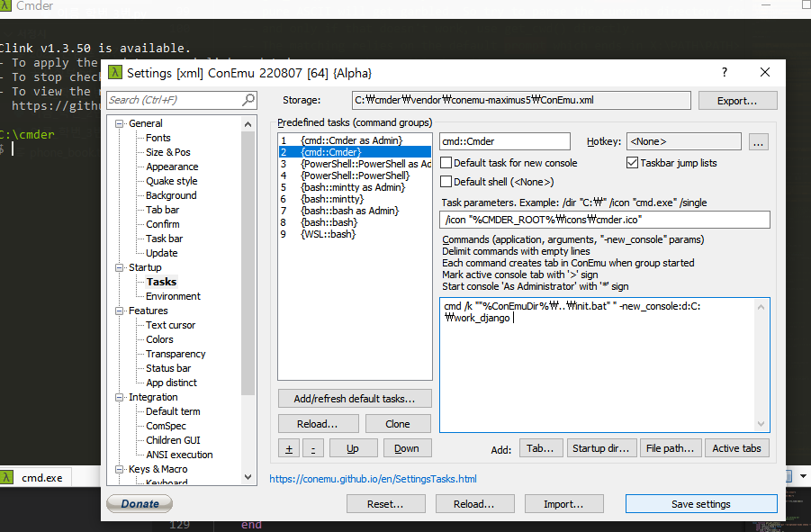Screen dimensions: 811x532
Task: Click Tab... add button
Action: [x=540, y=448]
